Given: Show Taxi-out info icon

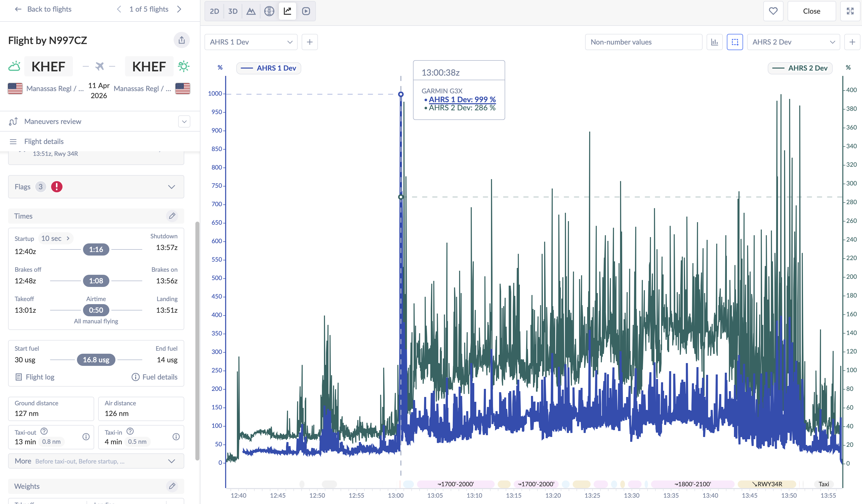Looking at the screenshot, I should [x=86, y=437].
